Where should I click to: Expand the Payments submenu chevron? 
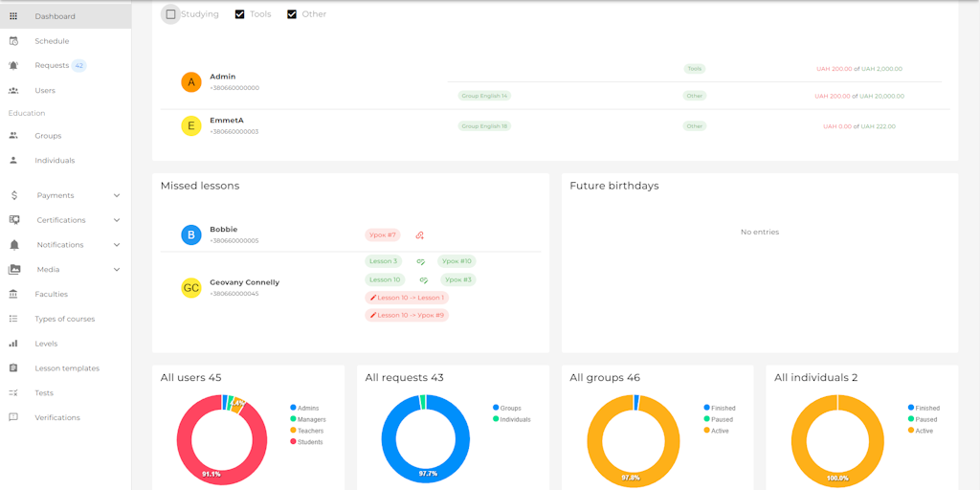(117, 195)
